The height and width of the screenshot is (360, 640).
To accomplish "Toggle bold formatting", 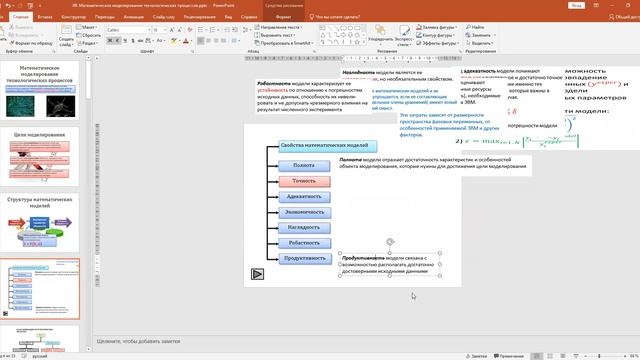I will 109,40.
